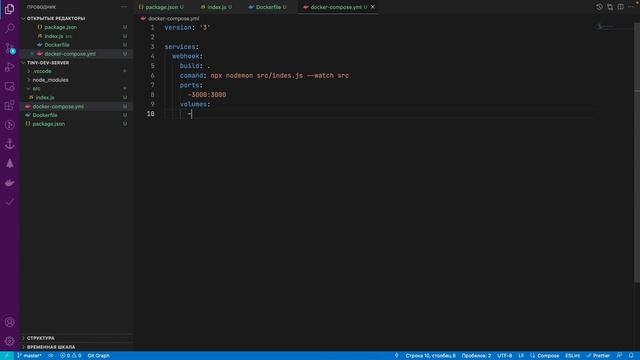640x360 pixels.
Task: Open index.js under src folder
Action: [x=45, y=98]
